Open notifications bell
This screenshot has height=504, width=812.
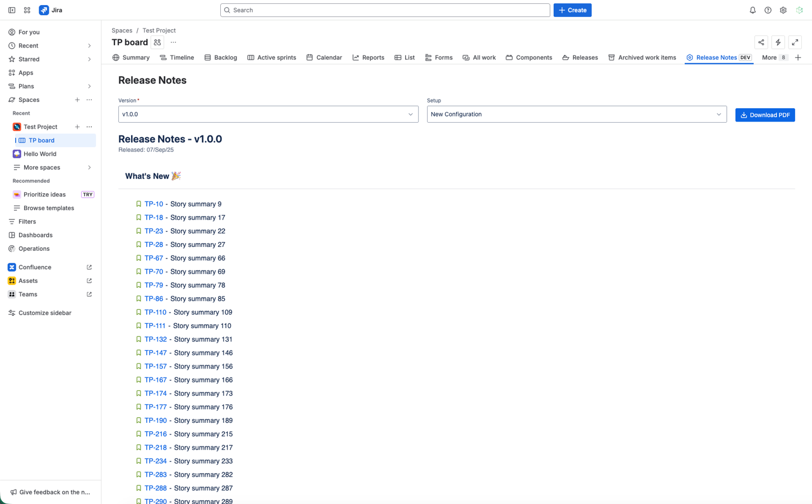pyautogui.click(x=753, y=10)
